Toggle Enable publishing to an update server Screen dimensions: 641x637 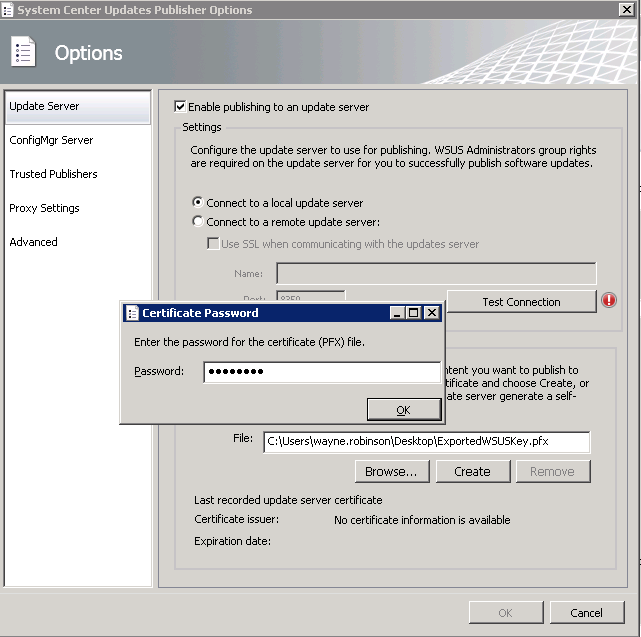coord(179,107)
